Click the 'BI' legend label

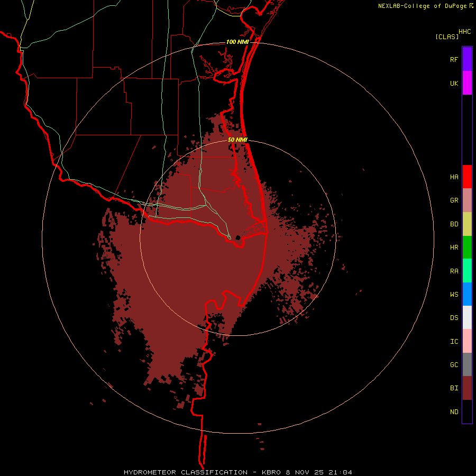pyautogui.click(x=454, y=388)
